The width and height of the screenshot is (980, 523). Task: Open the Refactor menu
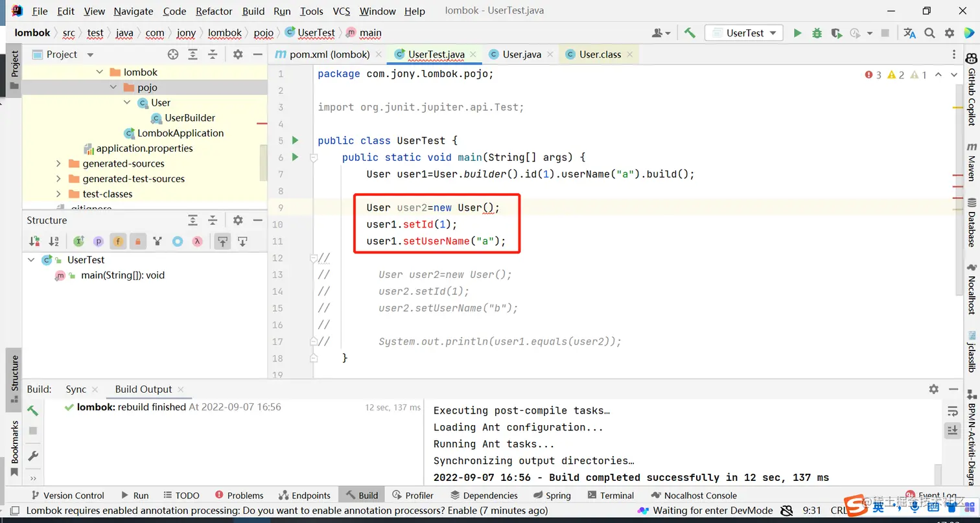tap(214, 11)
